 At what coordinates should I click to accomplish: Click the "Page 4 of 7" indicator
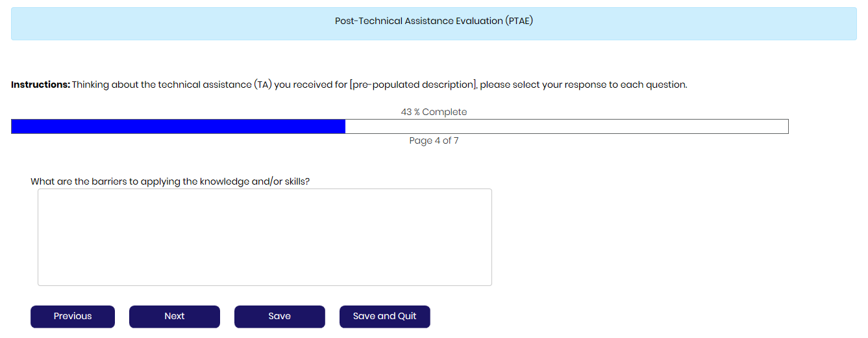[x=434, y=140]
